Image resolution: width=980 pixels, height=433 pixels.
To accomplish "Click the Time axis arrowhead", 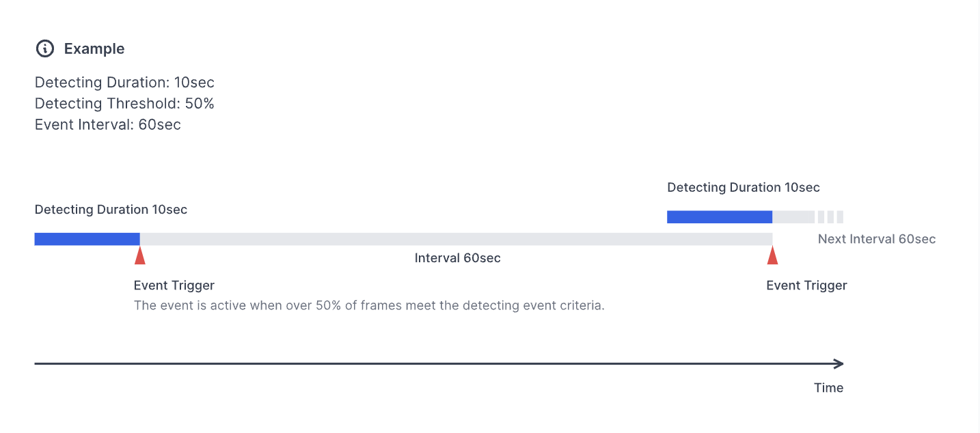I will [840, 363].
